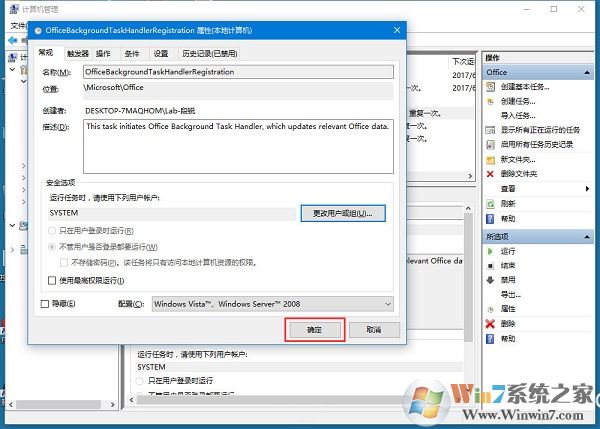Click the green 运行 play icon
The width and height of the screenshot is (600, 429).
click(x=490, y=251)
